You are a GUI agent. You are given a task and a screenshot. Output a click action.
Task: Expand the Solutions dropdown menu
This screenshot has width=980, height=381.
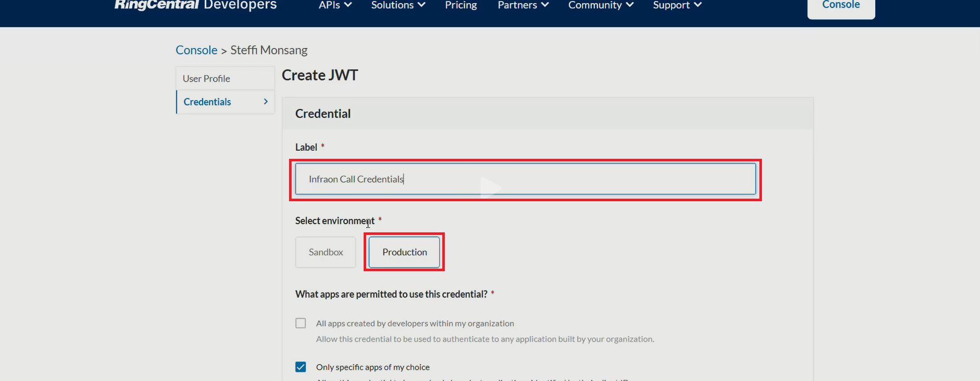coord(398,5)
